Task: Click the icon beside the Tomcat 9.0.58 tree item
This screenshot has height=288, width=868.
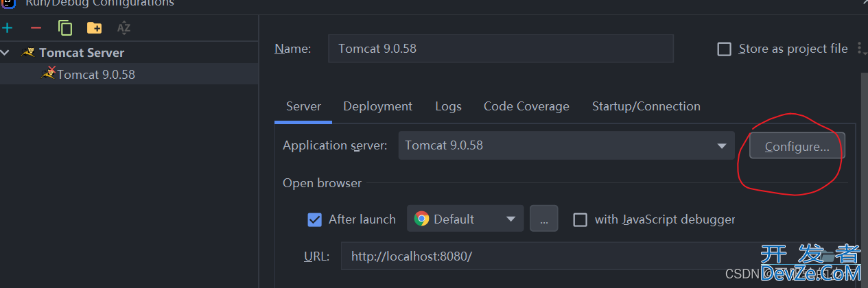Action: [48, 73]
